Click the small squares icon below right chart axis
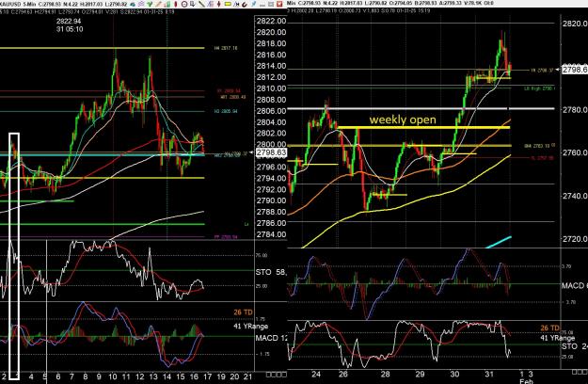The width and height of the screenshot is (588, 384). (x=579, y=372)
